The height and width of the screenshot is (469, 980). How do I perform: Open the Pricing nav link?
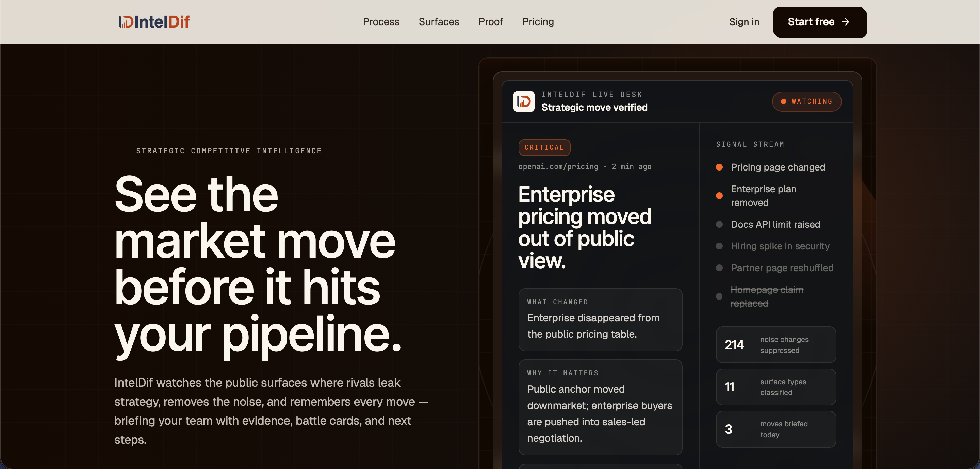tap(538, 22)
